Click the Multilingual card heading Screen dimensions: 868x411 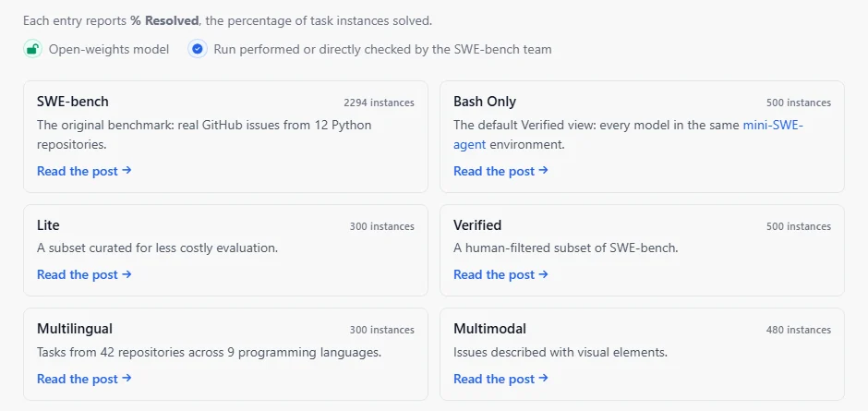[75, 329]
